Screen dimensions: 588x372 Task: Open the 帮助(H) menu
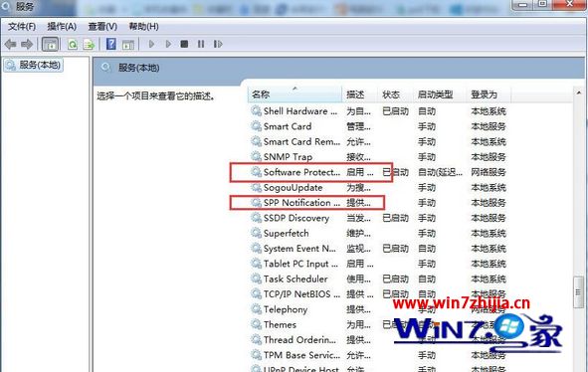pyautogui.click(x=143, y=27)
